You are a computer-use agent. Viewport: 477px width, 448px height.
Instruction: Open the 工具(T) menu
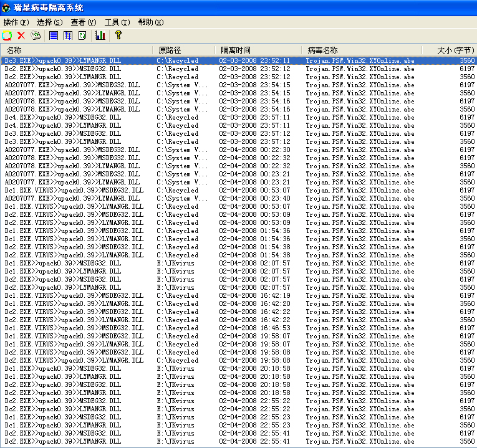[x=117, y=22]
